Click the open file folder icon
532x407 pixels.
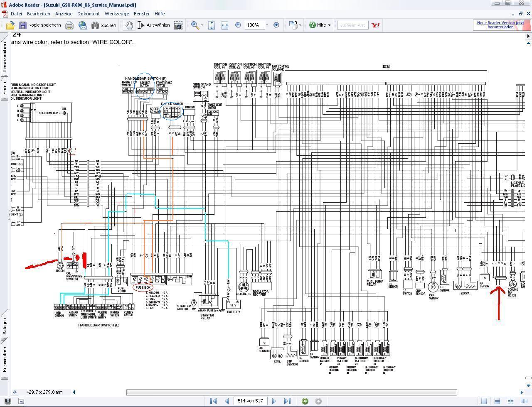point(10,25)
